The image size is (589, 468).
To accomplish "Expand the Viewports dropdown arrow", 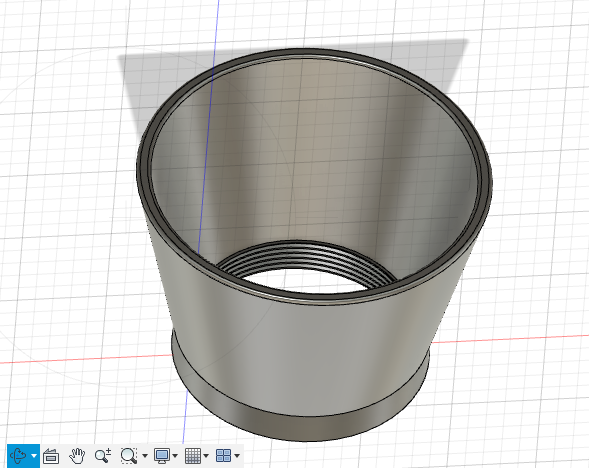I will (237, 456).
